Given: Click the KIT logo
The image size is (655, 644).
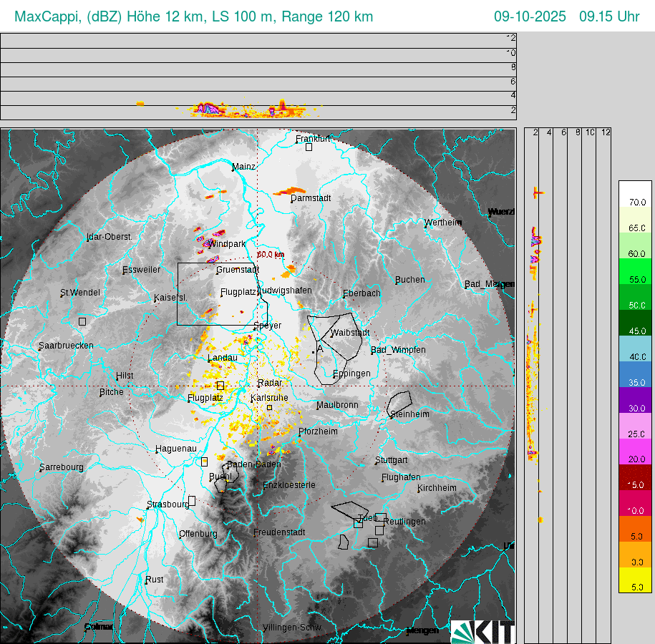Looking at the screenshot, I should pyautogui.click(x=483, y=632).
